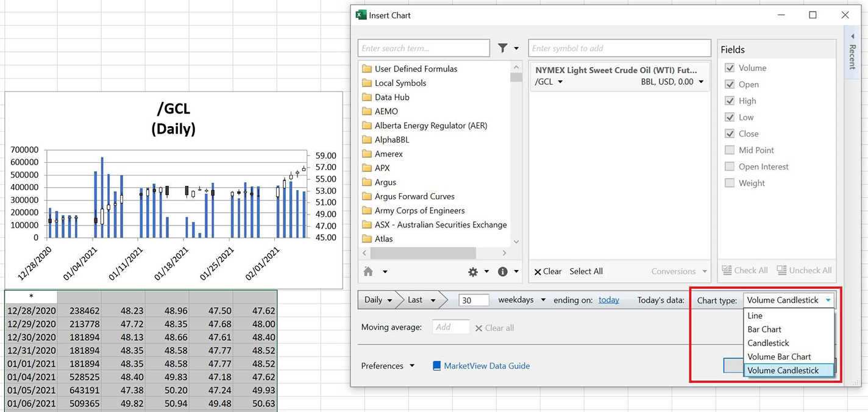
Task: Enable the Weight field
Action: tap(730, 183)
